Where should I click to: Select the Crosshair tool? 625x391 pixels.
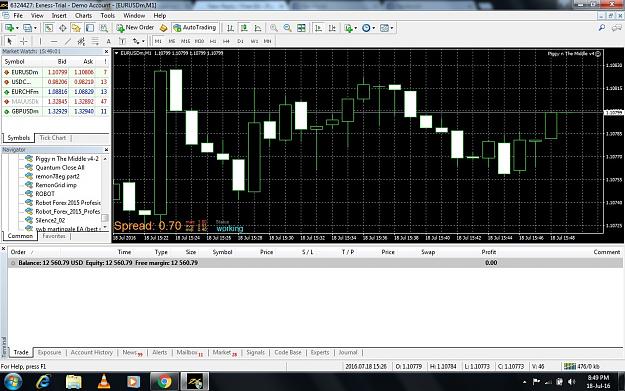coord(24,41)
